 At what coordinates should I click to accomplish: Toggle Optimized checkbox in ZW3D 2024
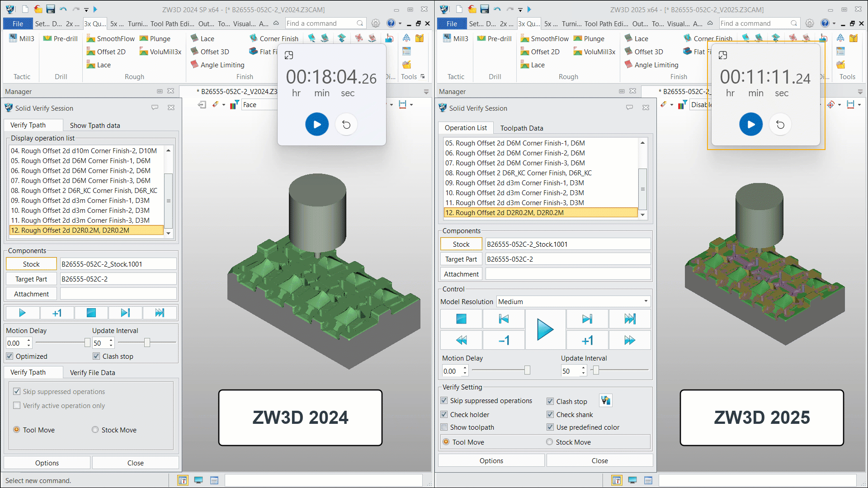pyautogui.click(x=9, y=356)
